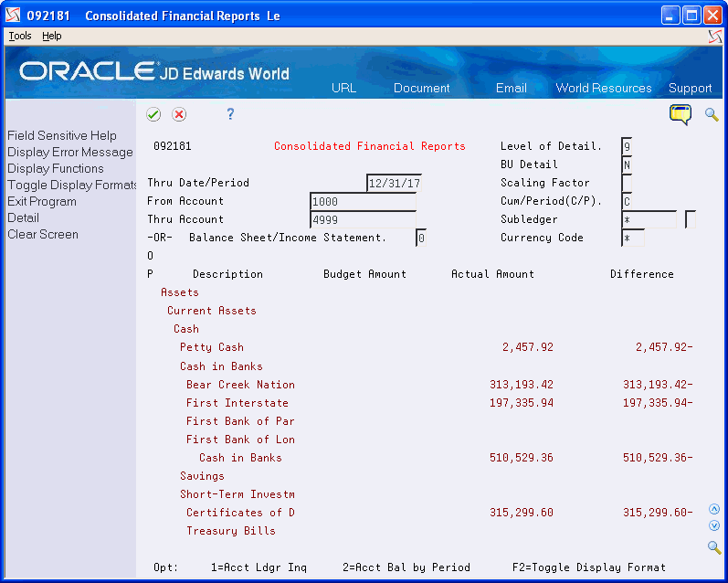Click the Cum/Period(C/P) field
Viewport: 728px width, 583px height.
click(627, 202)
